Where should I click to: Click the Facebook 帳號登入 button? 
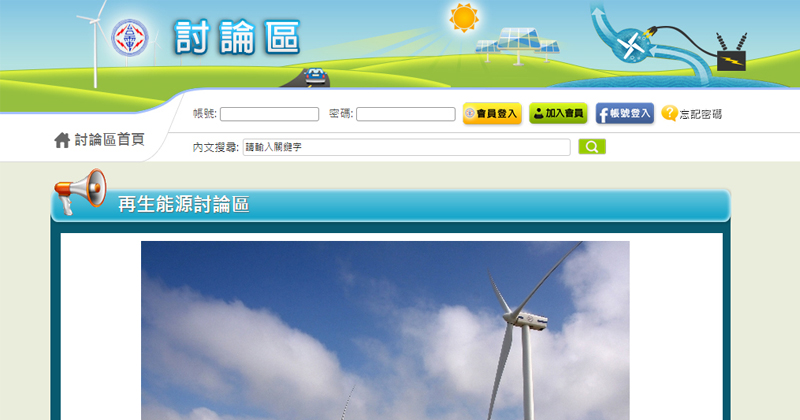(x=624, y=113)
